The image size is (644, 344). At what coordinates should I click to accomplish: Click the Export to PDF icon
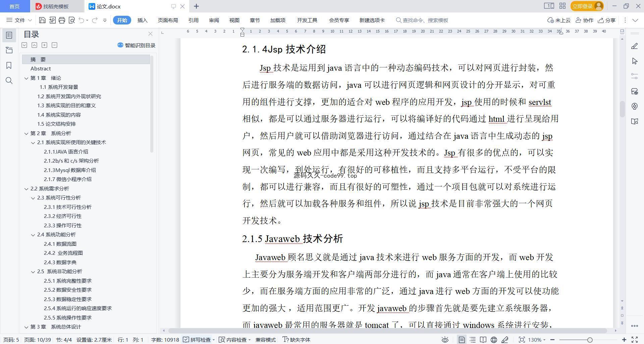click(x=52, y=20)
